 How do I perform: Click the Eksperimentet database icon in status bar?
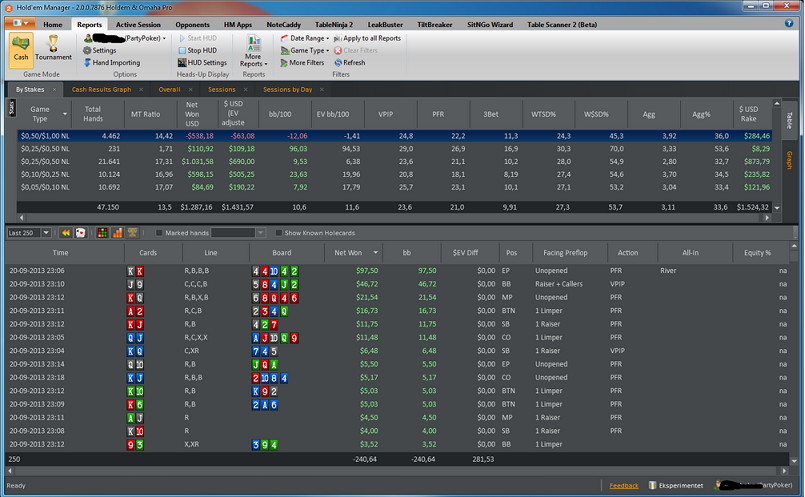(x=653, y=485)
